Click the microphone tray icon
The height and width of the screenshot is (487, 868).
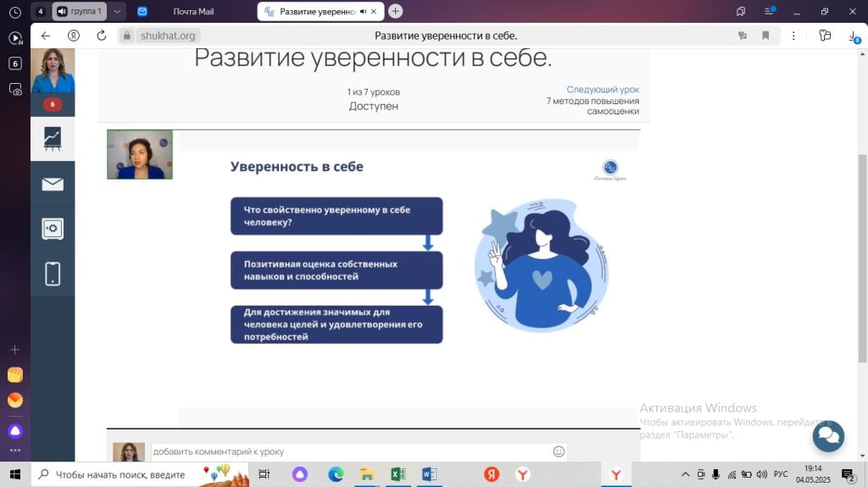click(715, 474)
